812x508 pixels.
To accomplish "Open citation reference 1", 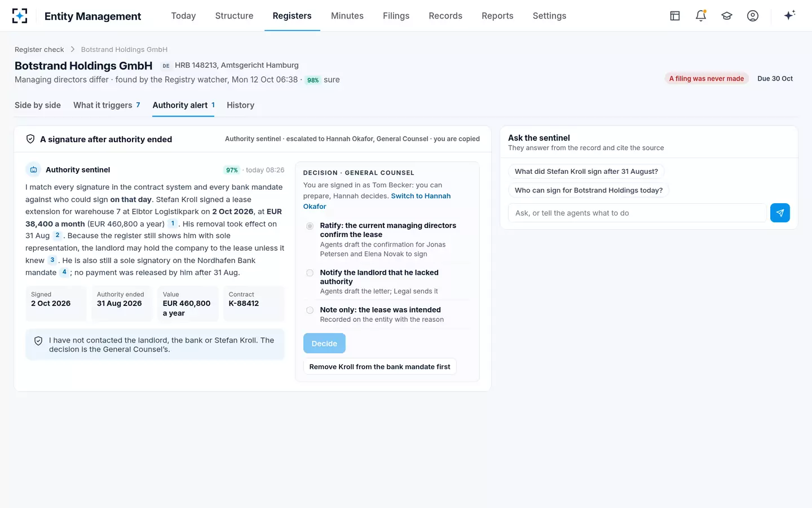I will 173,224.
